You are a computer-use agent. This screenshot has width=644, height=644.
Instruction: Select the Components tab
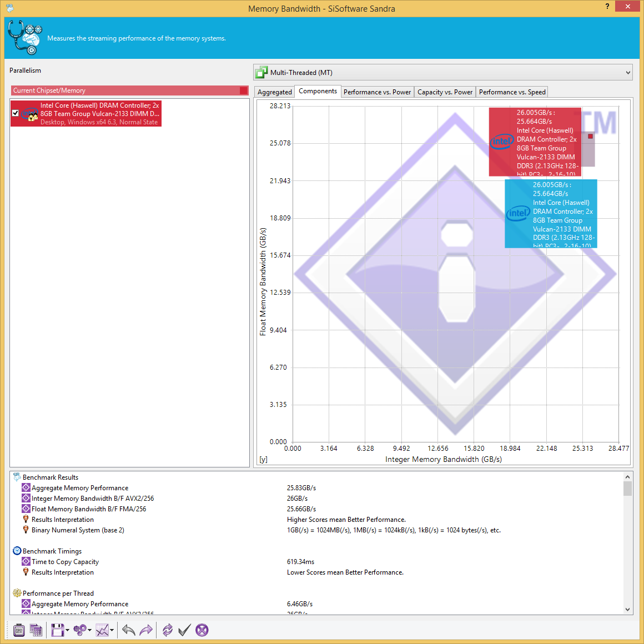click(x=318, y=91)
